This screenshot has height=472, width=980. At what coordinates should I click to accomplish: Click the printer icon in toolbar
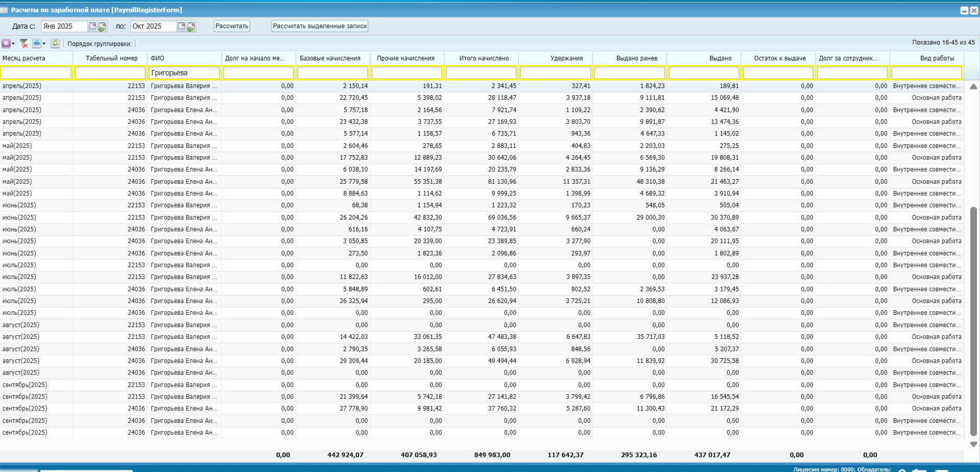[36, 44]
